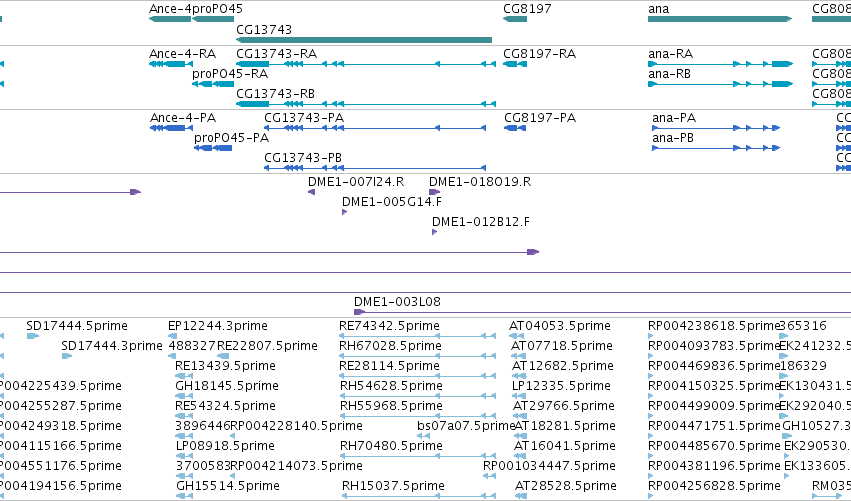The image size is (851, 501).
Task: Click EST LP08918.5prime
Action: point(184,456)
